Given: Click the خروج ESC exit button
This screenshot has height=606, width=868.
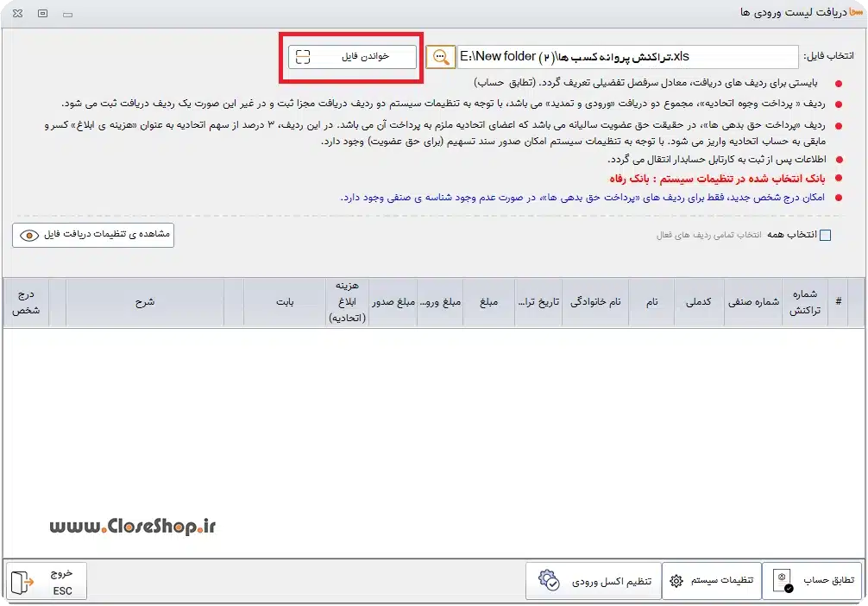Looking at the screenshot, I should tap(47, 581).
